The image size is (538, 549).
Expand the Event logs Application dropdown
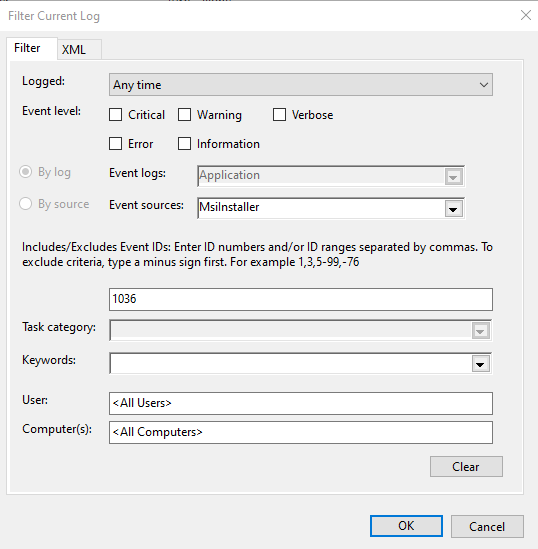[454, 177]
